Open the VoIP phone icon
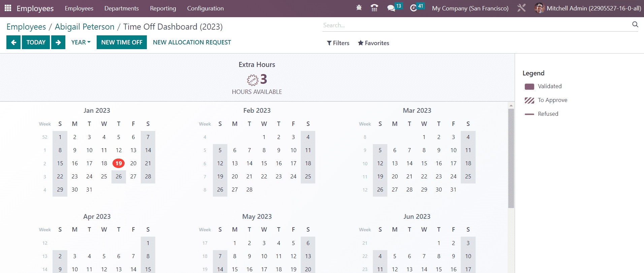The width and height of the screenshot is (644, 273). coord(374,8)
